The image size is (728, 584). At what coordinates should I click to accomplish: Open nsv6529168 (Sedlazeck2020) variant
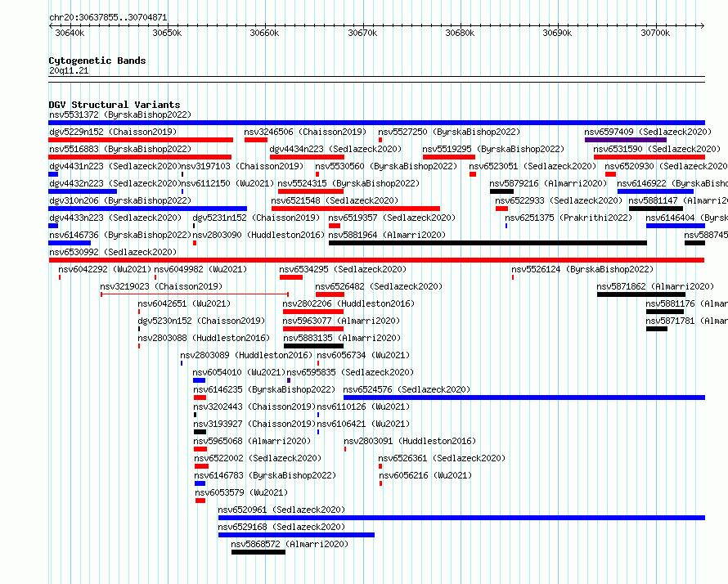[282, 527]
